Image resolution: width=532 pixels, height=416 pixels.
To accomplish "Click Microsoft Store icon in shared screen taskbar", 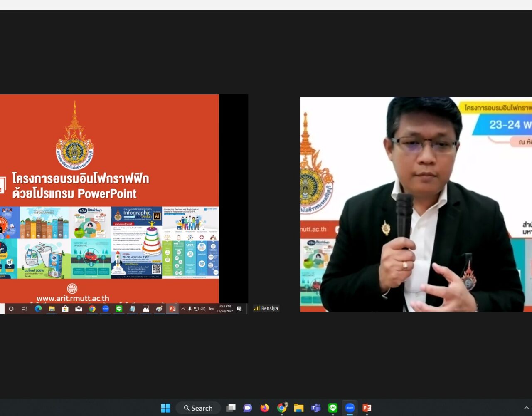I will click(x=65, y=309).
